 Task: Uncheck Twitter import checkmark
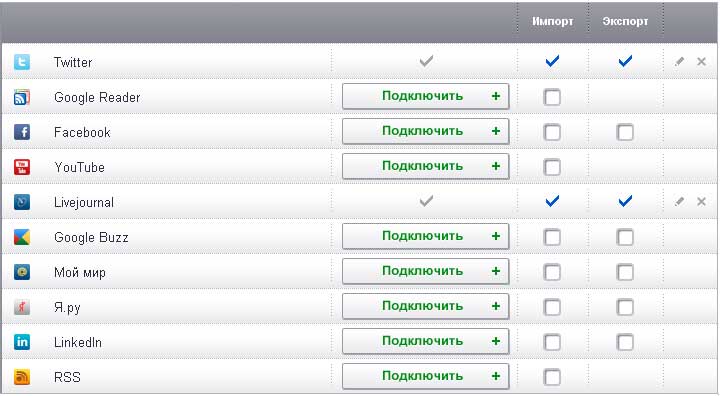coord(552,61)
